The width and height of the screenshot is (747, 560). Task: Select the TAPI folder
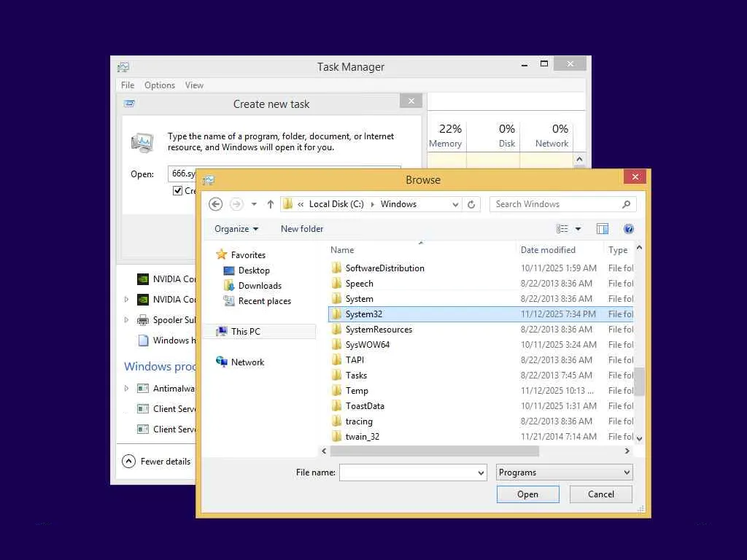click(x=355, y=360)
